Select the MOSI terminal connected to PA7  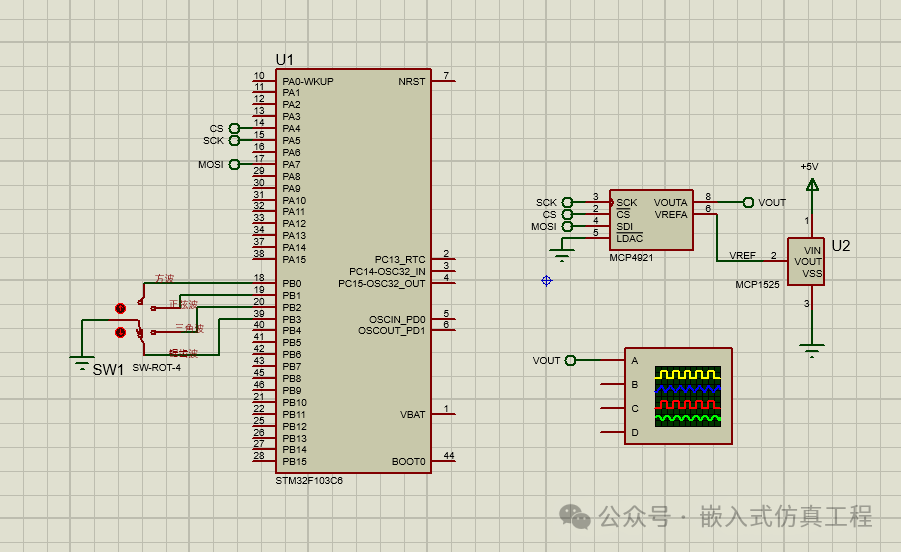pos(234,164)
